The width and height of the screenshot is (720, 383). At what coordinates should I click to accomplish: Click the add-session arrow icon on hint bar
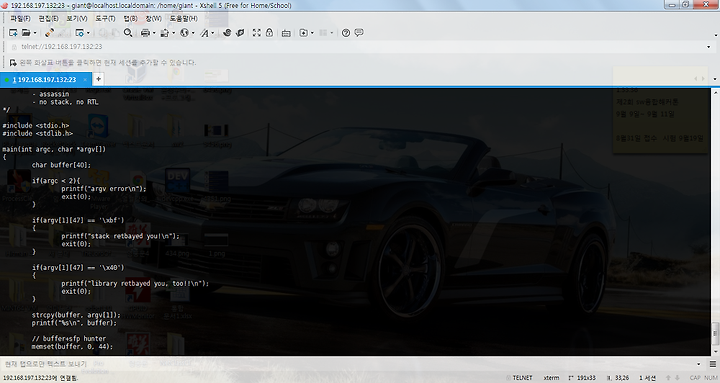[13, 62]
